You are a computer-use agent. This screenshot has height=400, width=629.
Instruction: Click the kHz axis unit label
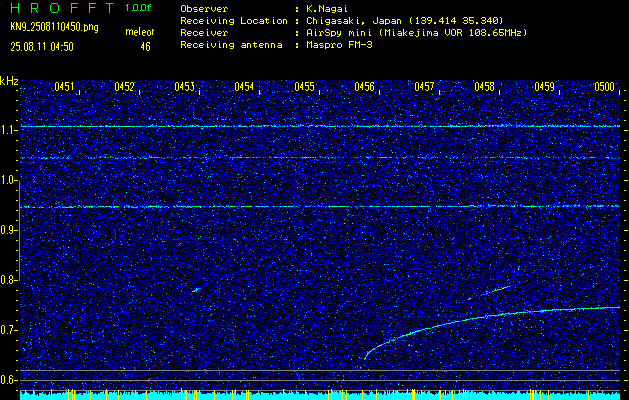pyautogui.click(x=9, y=81)
